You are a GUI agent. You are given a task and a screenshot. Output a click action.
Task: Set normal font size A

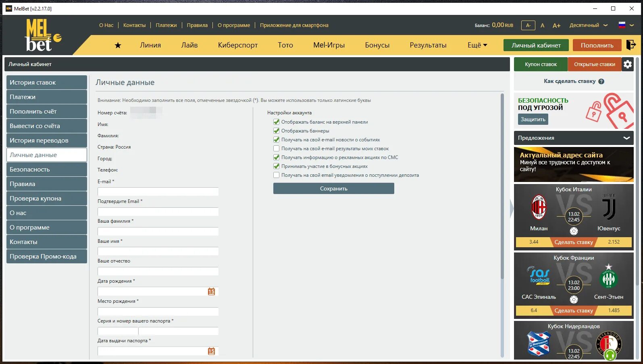(x=542, y=25)
